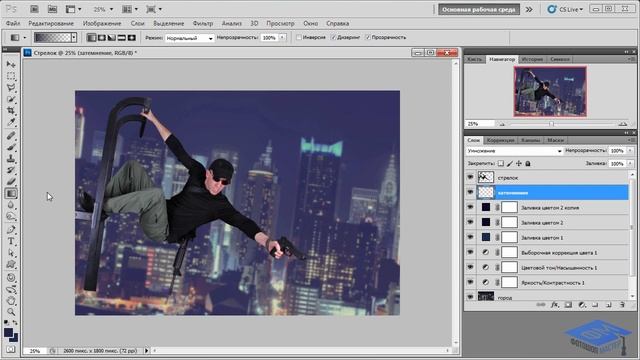640x360 pixels.
Task: Switch to the Маски tab
Action: click(556, 140)
